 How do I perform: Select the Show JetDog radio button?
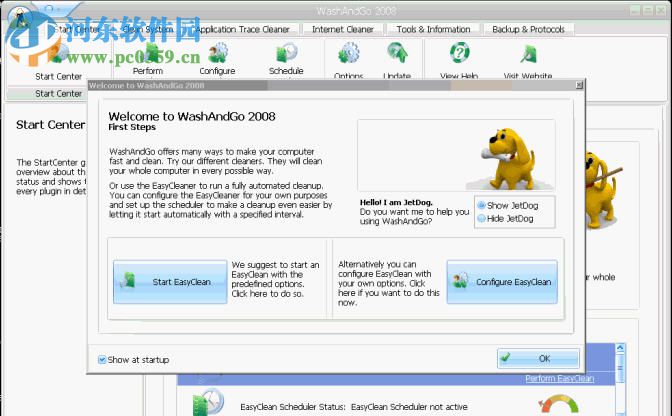tap(482, 205)
